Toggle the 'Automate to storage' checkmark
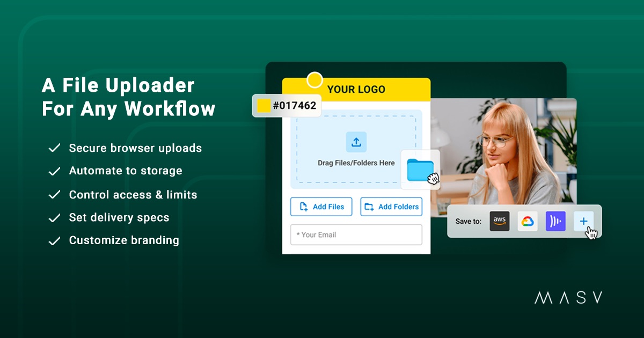This screenshot has width=644, height=338. click(54, 171)
